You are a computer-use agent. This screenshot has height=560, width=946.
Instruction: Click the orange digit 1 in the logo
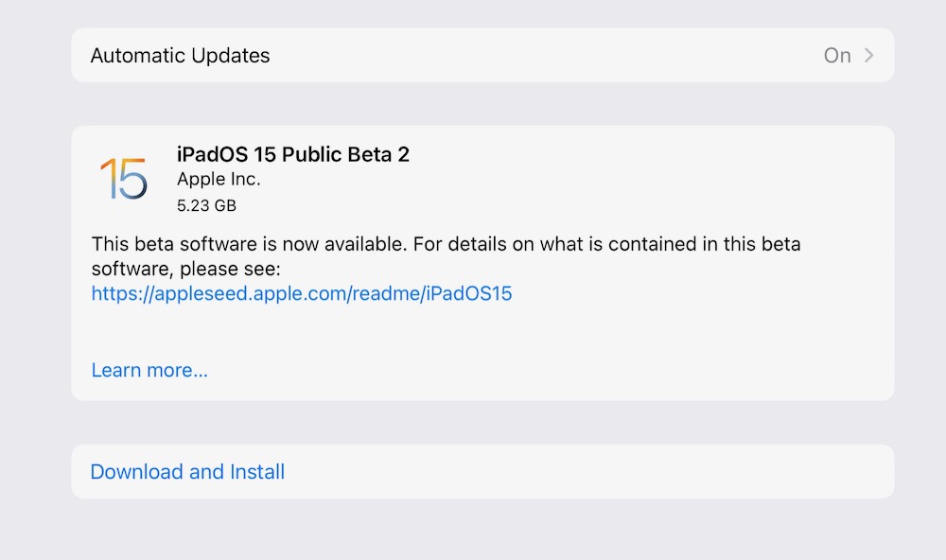coord(106,179)
